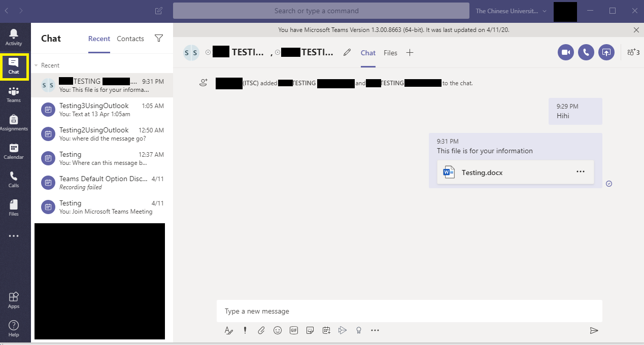
Task: Schedule a meeting from the compose bar
Action: pyautogui.click(x=326, y=330)
